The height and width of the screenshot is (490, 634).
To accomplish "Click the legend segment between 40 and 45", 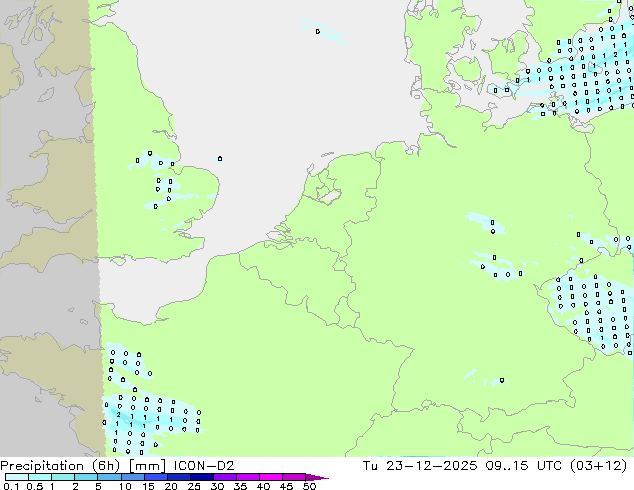I will click(x=272, y=477).
